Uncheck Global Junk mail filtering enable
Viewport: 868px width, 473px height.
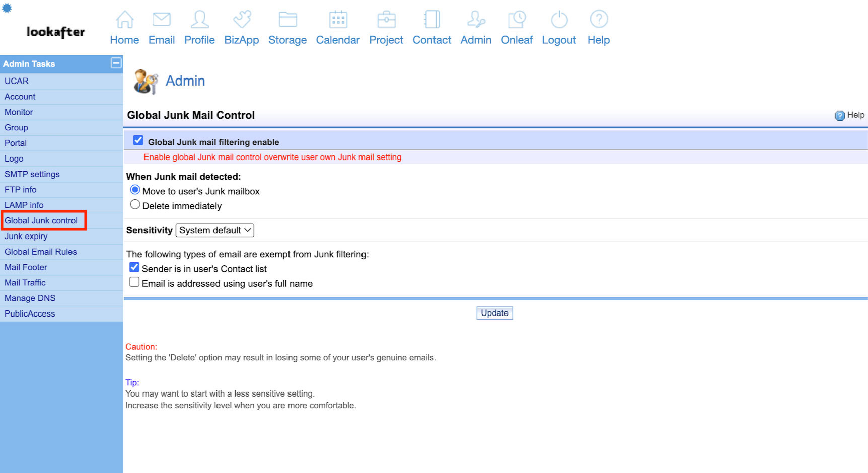pos(138,141)
